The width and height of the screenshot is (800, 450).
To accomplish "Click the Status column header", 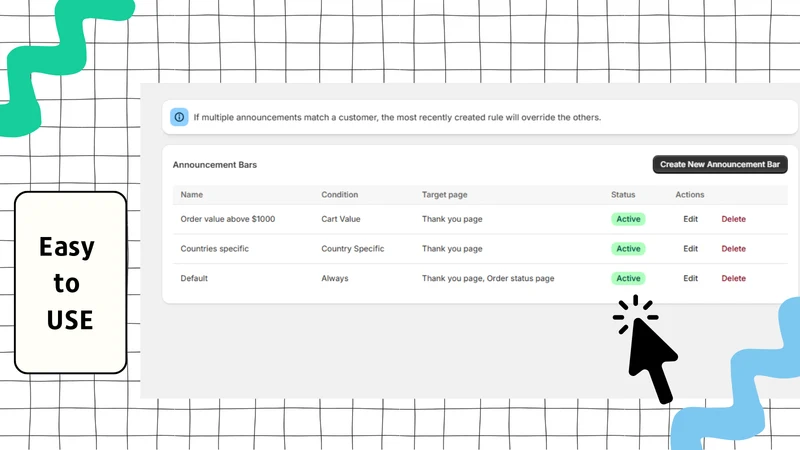I will click(623, 194).
